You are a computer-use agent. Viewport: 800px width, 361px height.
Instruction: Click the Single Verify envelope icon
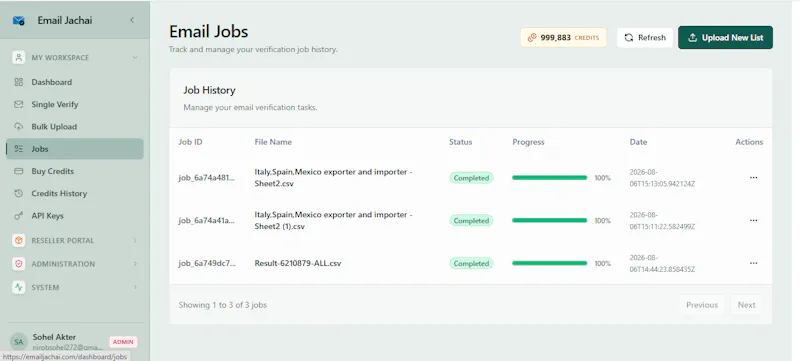(19, 105)
